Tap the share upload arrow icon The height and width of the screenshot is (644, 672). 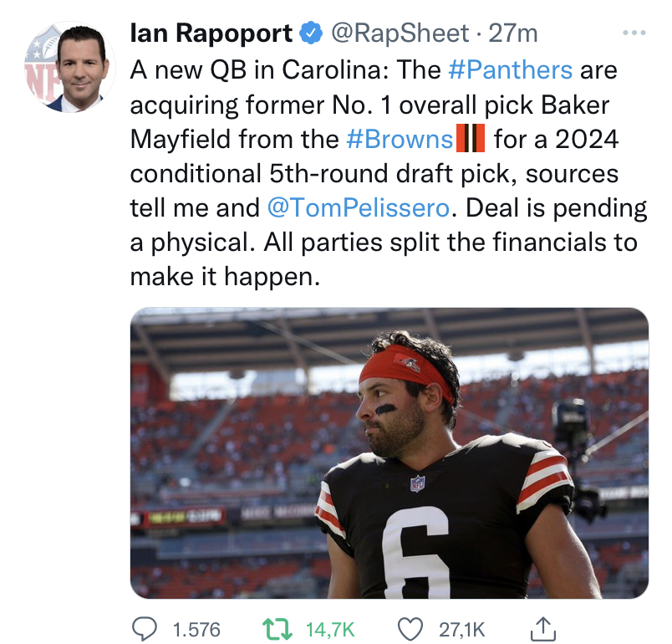click(543, 629)
